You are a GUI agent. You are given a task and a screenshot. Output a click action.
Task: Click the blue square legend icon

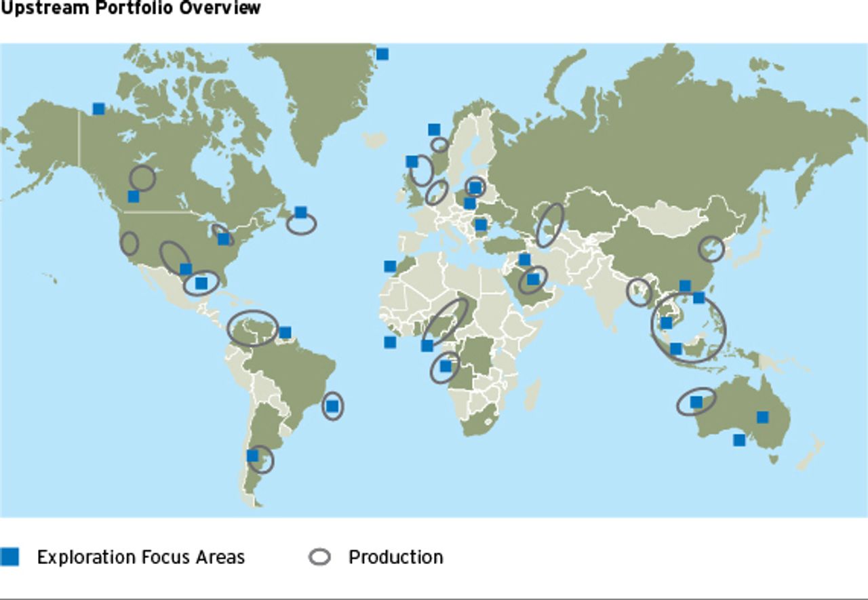tap(10, 557)
